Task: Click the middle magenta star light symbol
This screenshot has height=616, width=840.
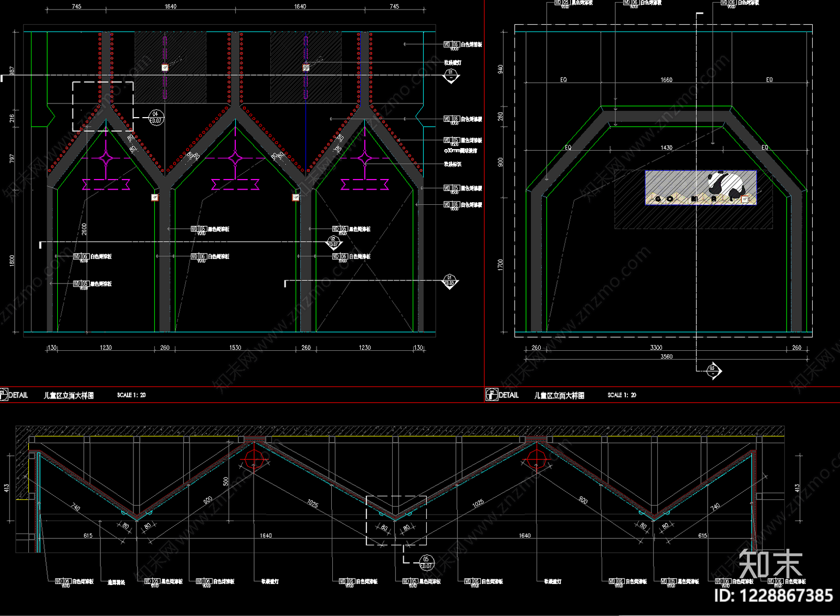Action: click(236, 158)
